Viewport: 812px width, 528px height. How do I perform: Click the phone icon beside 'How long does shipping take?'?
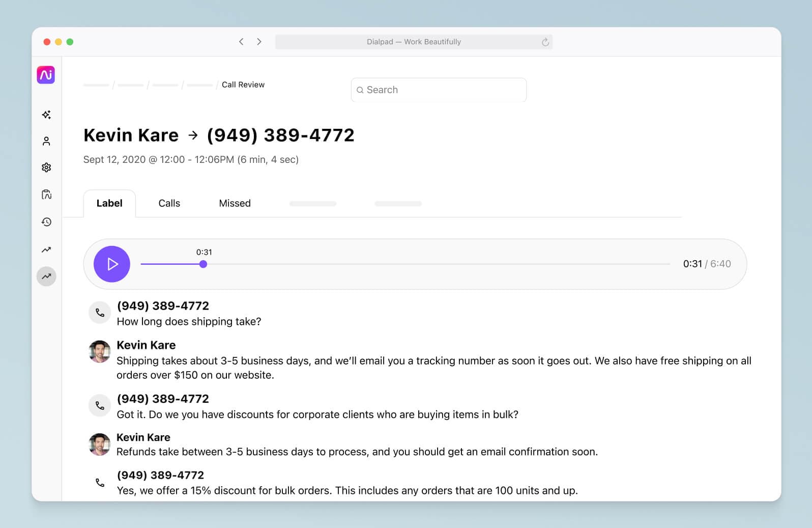pos(100,313)
